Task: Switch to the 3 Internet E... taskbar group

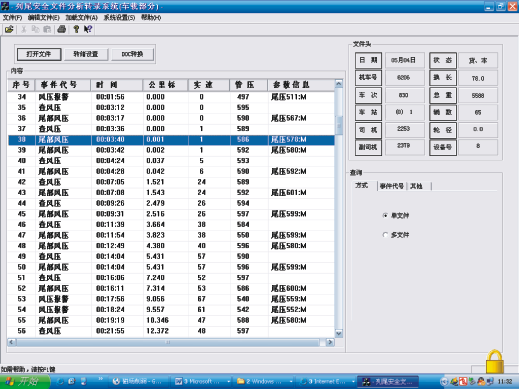Action: coord(327,381)
